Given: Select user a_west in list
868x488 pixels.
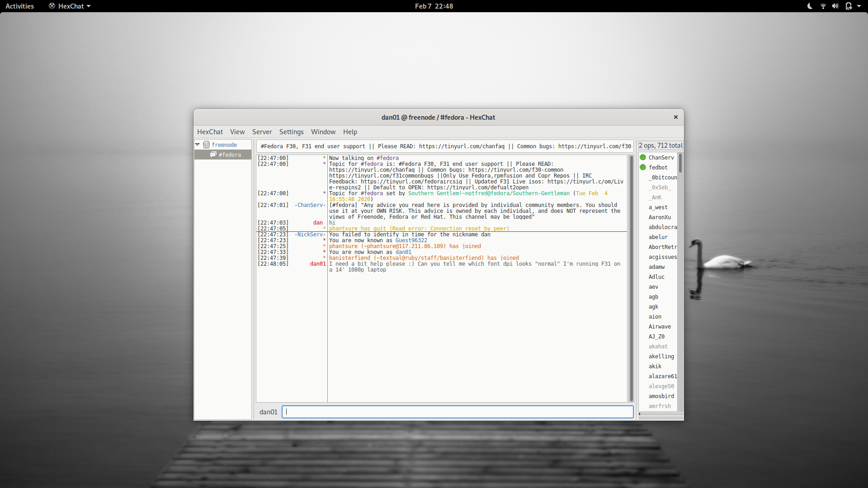Looking at the screenshot, I should pyautogui.click(x=658, y=207).
